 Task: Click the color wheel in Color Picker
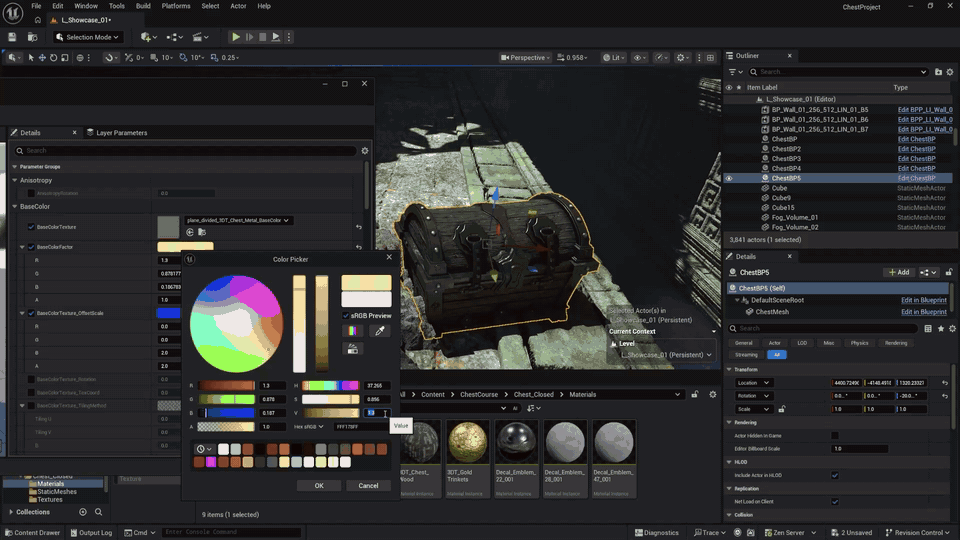click(x=236, y=324)
